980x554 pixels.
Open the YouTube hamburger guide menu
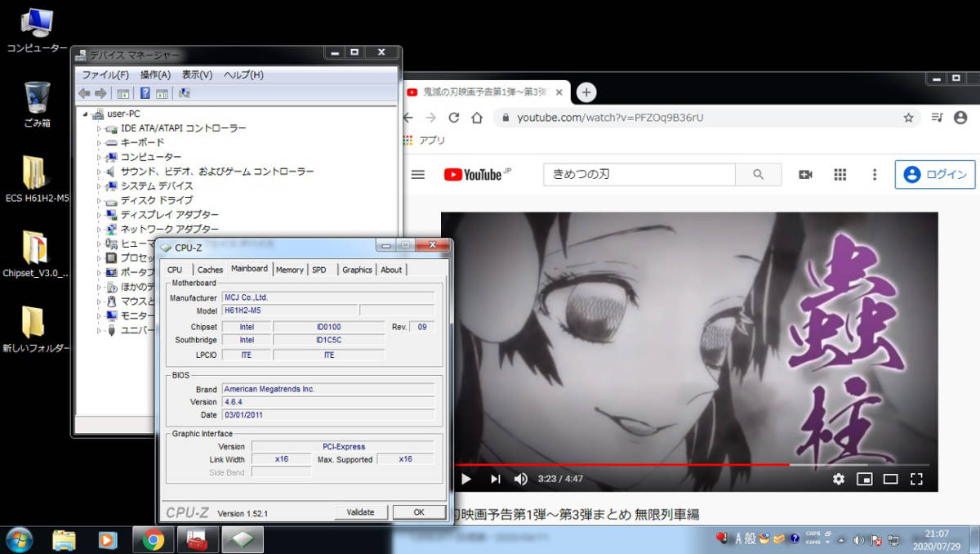point(418,174)
